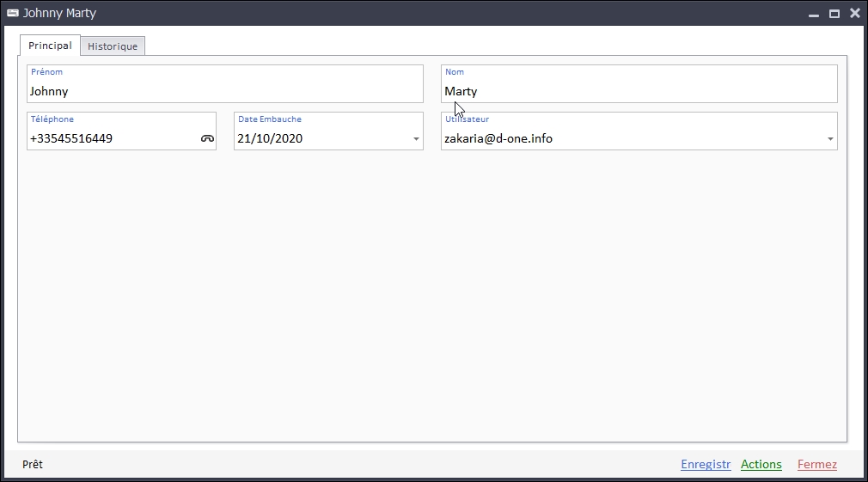Click the Enregistr link to save
Screen dimensions: 868x482
(705, 465)
